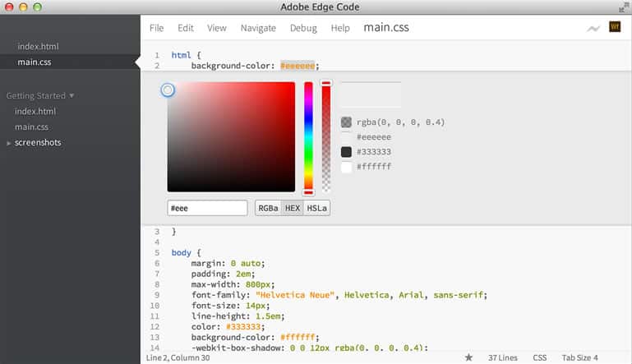Click the #eeeeee value on line 2
Viewport: 632px width, 364px height.
point(298,66)
